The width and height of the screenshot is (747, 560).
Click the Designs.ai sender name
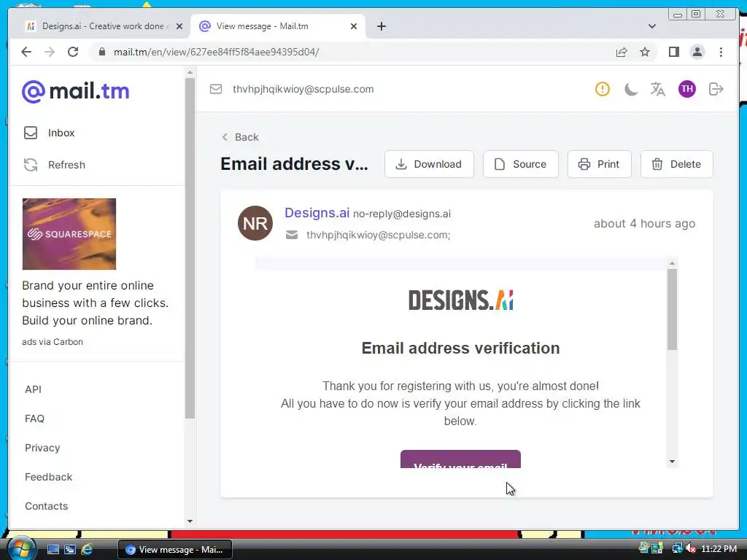click(x=317, y=213)
